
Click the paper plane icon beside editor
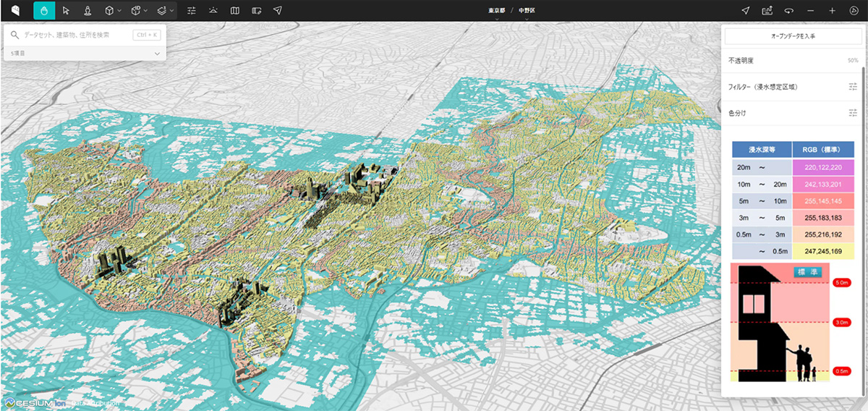tap(278, 11)
